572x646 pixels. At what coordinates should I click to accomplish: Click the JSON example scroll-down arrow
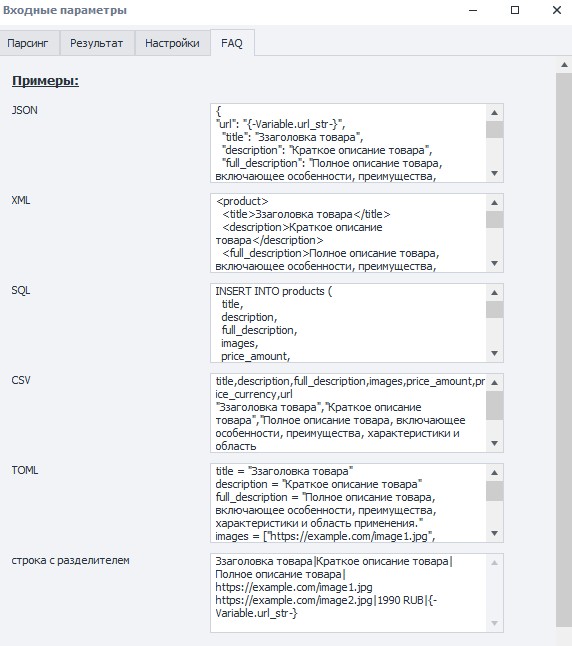point(495,174)
